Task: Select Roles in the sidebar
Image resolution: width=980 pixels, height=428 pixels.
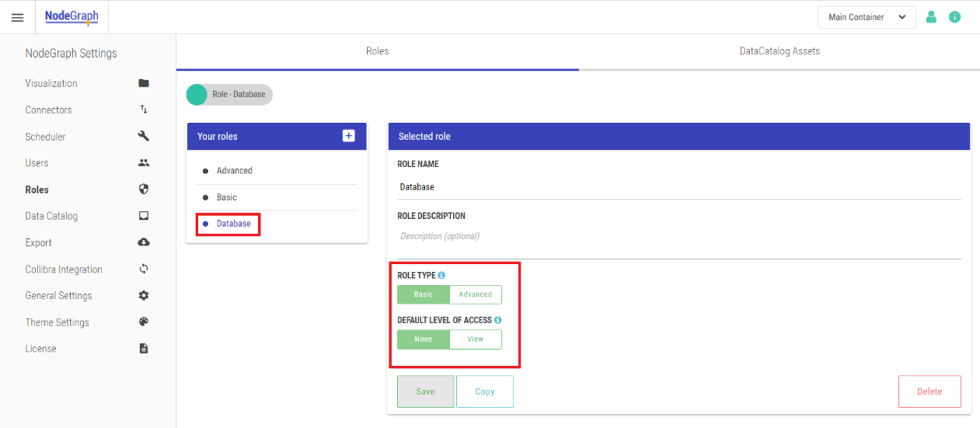Action: tap(37, 190)
